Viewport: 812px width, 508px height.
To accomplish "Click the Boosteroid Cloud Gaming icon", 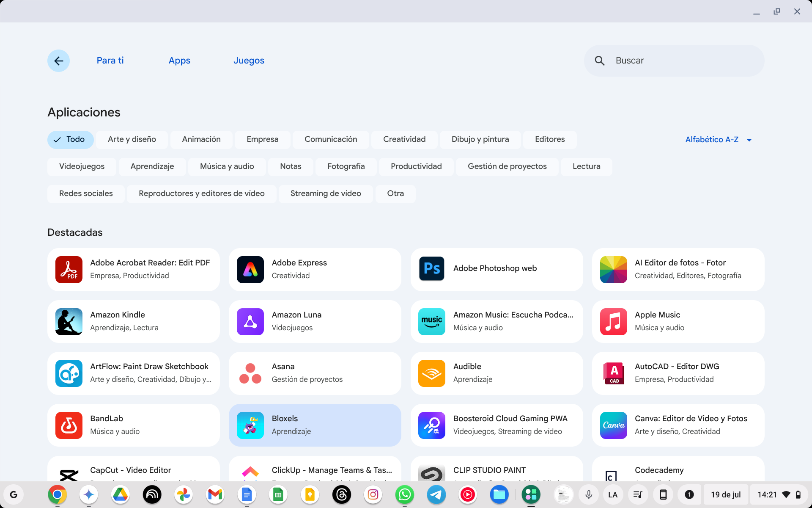I will [432, 425].
